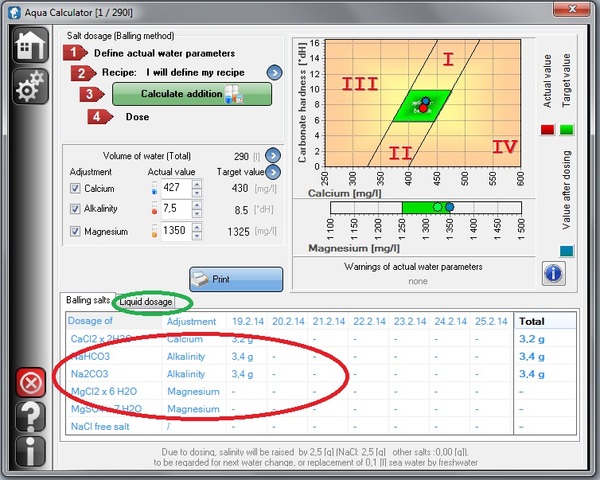
Task: Expand recipe selection arrow button
Action: 274,73
